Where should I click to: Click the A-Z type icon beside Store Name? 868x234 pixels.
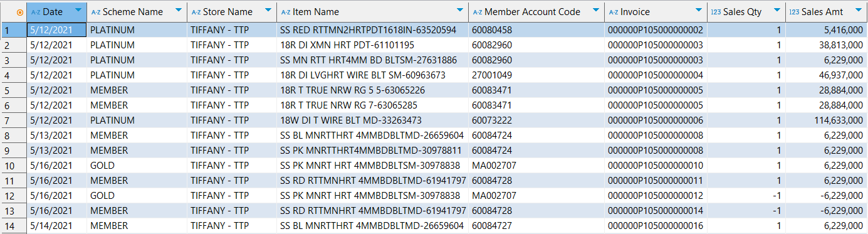[196, 12]
